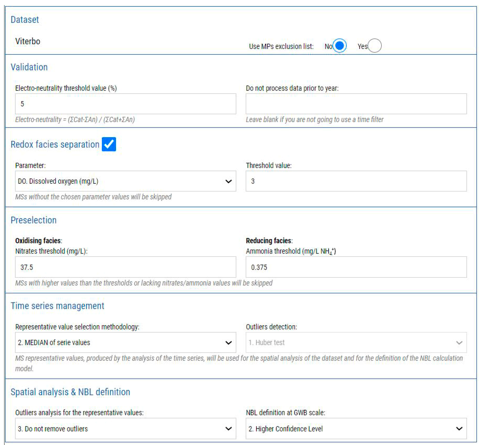
Task: Click the Ammonia threshold input field
Action: point(356,267)
